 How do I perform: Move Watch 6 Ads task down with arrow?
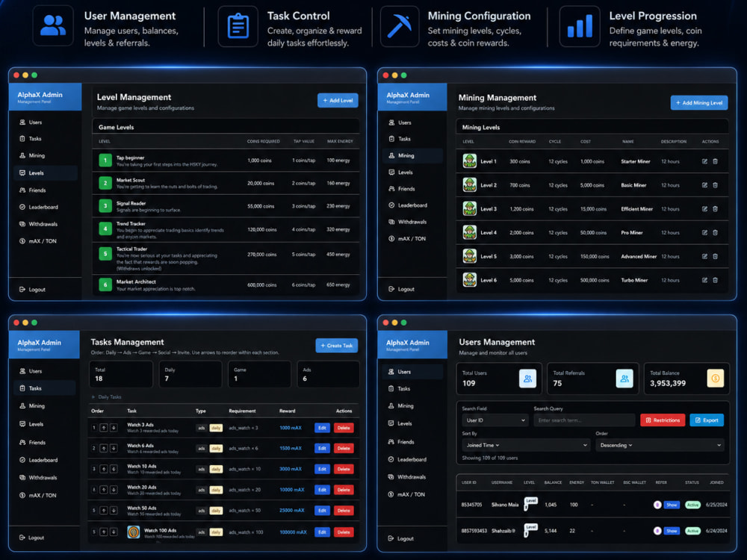[x=114, y=448]
